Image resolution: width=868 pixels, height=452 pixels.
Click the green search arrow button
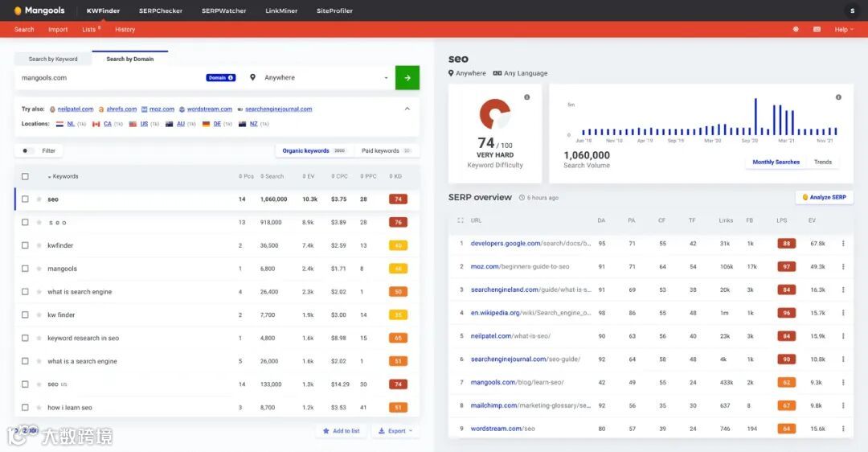click(407, 77)
